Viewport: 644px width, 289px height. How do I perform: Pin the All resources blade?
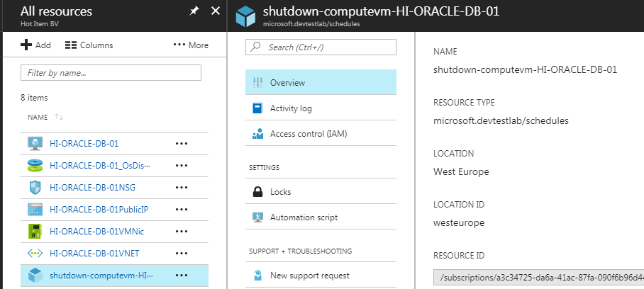194,11
